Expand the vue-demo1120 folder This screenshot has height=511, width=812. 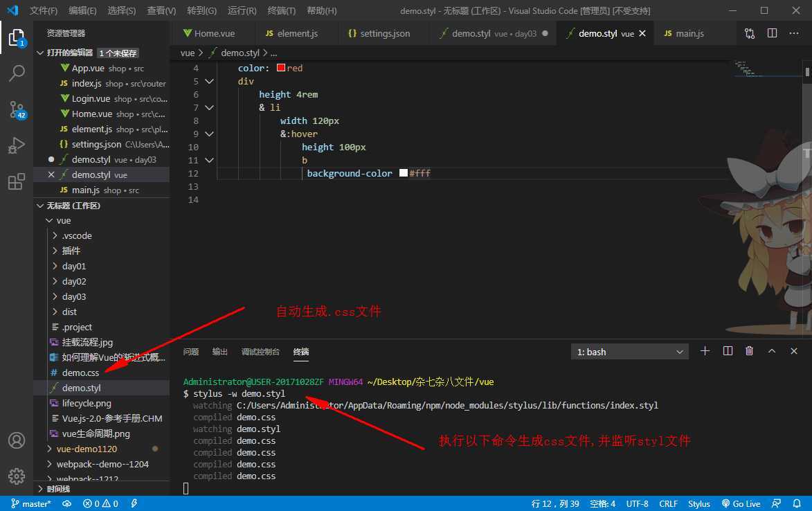(x=87, y=449)
